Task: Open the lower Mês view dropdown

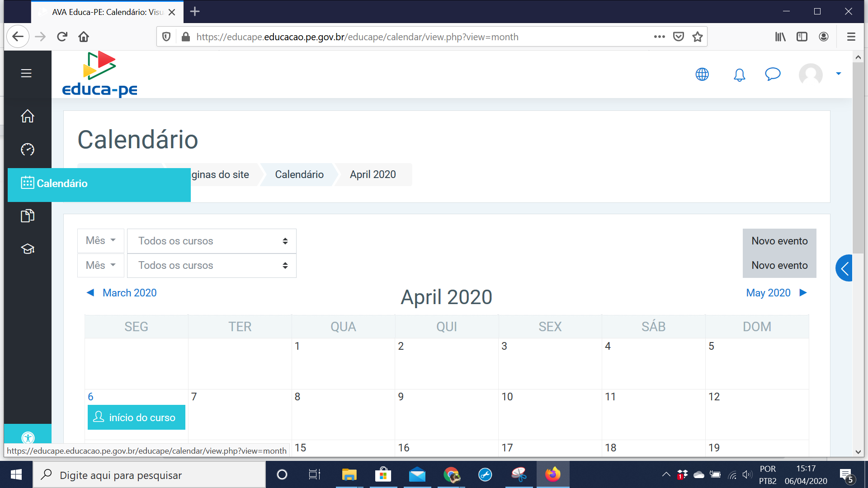Action: click(x=100, y=265)
